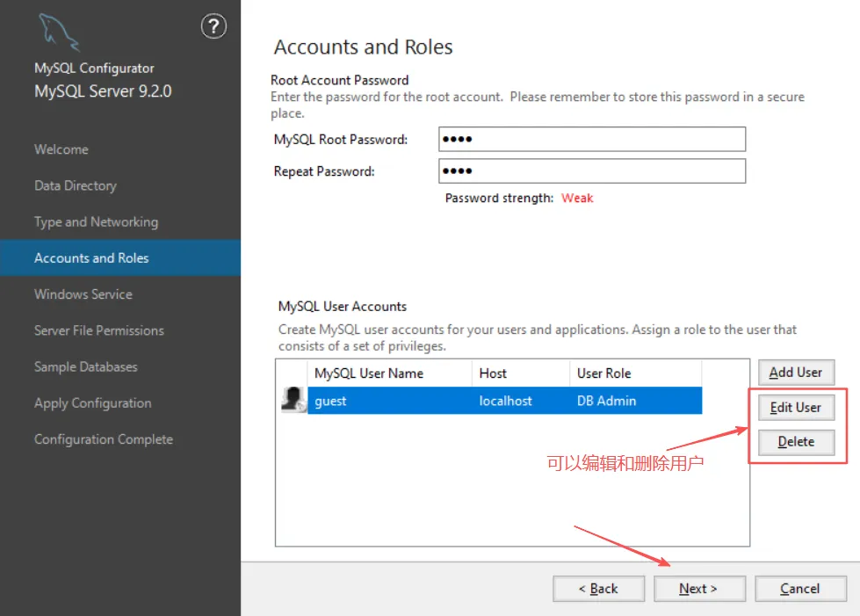Go to Server File Permissions step
Image resolution: width=860 pixels, height=616 pixels.
pyautogui.click(x=99, y=330)
